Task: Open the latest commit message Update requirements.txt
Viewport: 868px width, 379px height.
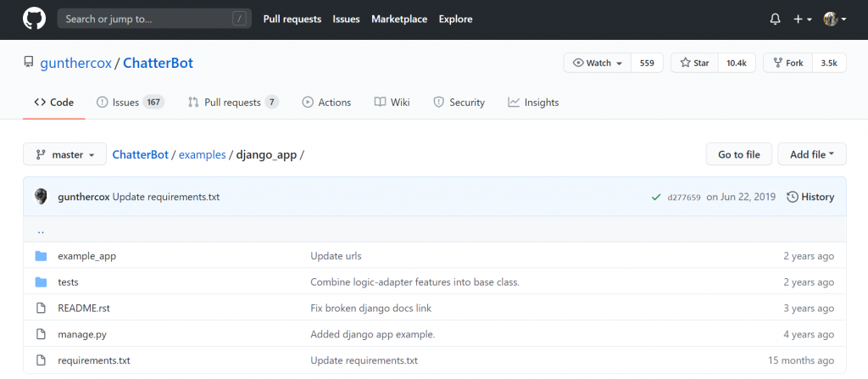Action: (x=166, y=197)
